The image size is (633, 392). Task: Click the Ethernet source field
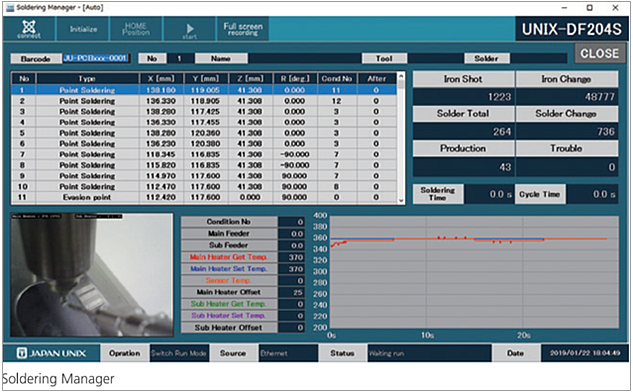(288, 353)
